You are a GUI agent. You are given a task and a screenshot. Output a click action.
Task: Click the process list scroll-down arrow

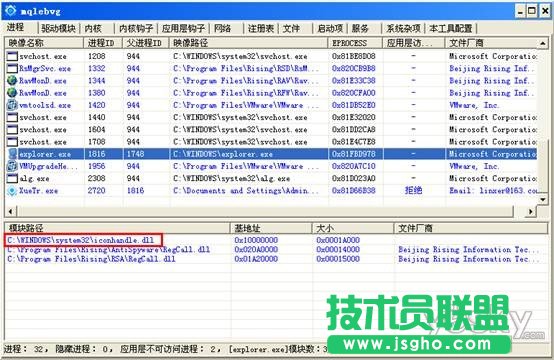543,200
